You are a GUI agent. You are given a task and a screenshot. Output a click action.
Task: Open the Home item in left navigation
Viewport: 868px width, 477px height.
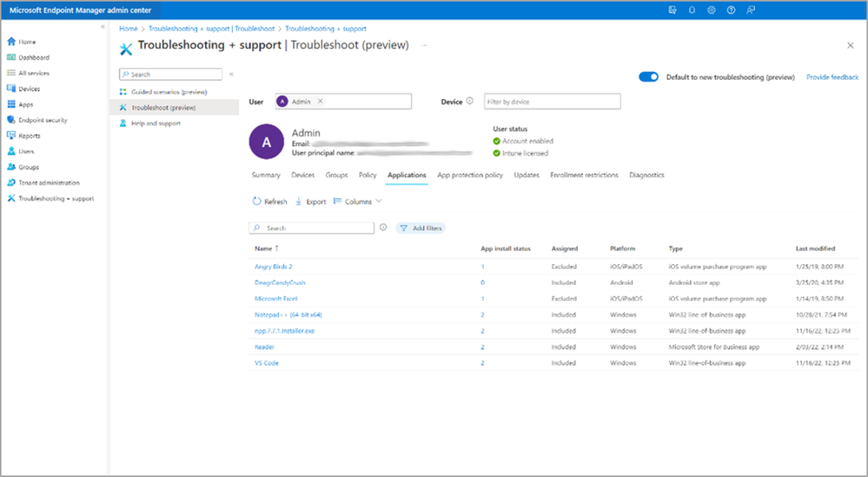point(22,42)
